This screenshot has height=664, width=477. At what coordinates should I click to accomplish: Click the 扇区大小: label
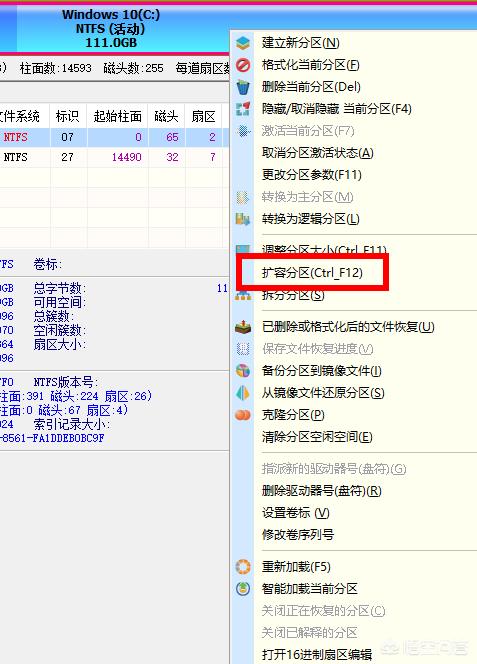pos(60,344)
